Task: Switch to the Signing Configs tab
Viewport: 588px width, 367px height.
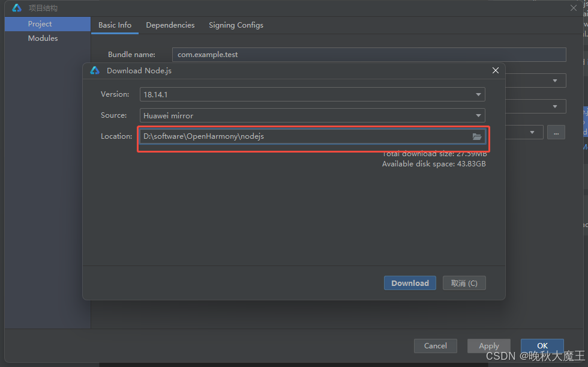Action: tap(236, 25)
